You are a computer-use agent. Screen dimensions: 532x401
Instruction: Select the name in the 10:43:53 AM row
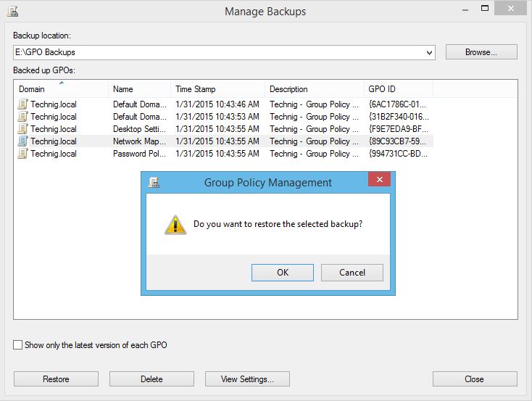pyautogui.click(x=140, y=117)
